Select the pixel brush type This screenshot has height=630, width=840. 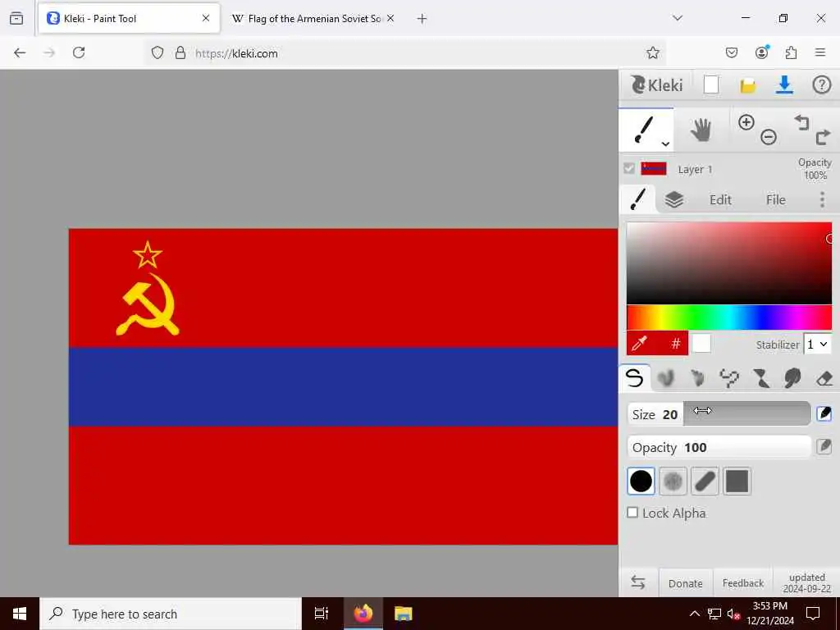click(728, 378)
